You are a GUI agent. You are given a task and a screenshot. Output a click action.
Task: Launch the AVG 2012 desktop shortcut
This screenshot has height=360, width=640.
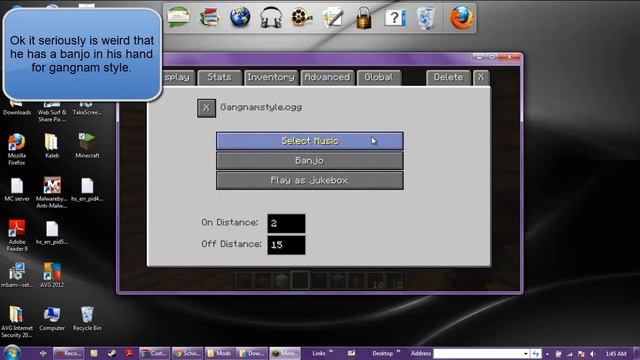52,275
